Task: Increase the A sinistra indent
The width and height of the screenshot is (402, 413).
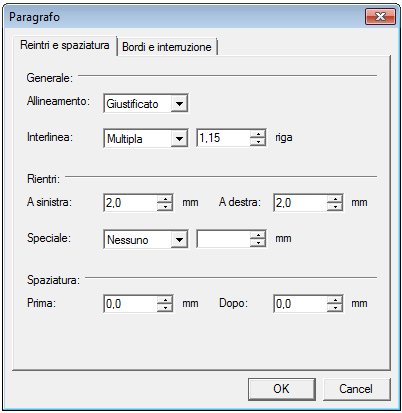Action: [165, 199]
